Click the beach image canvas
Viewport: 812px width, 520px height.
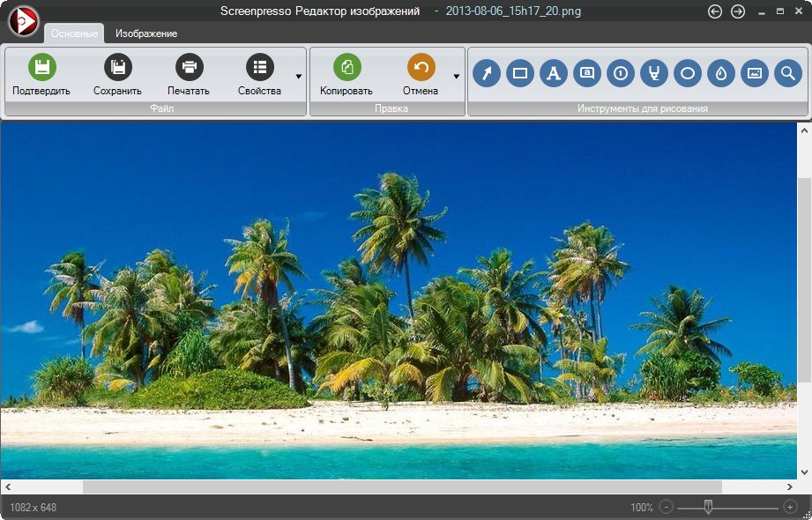[399, 301]
